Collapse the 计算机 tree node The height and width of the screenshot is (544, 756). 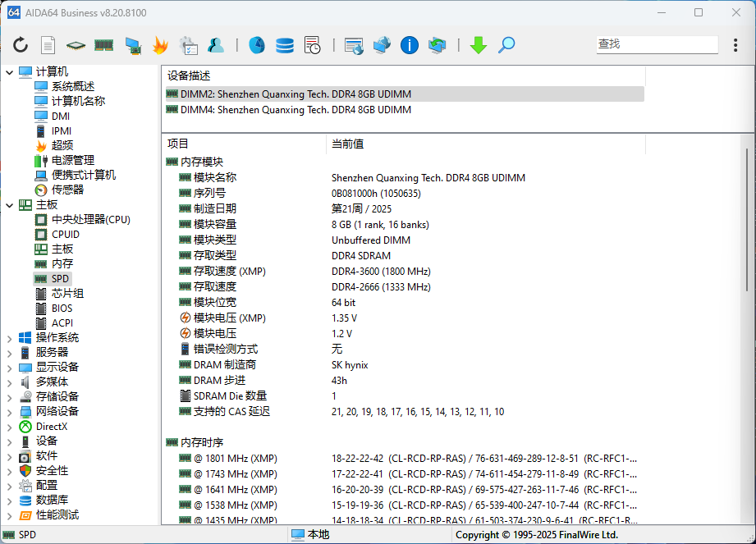pyautogui.click(x=10, y=72)
